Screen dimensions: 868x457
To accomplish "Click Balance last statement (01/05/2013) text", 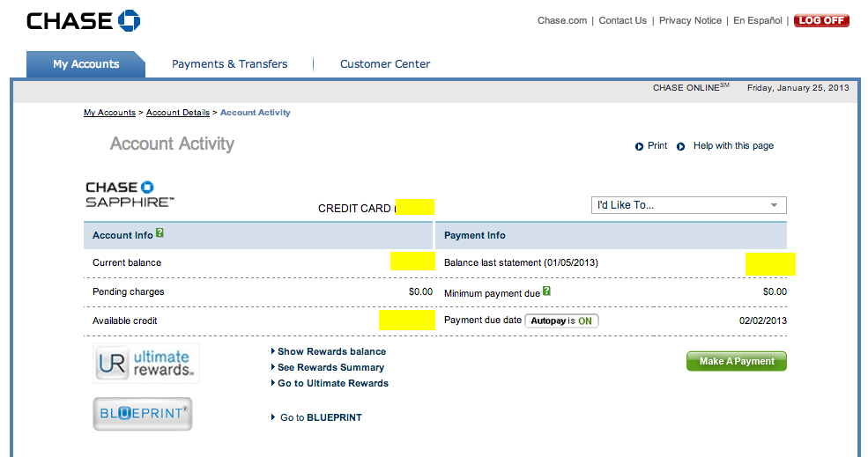I will click(521, 262).
